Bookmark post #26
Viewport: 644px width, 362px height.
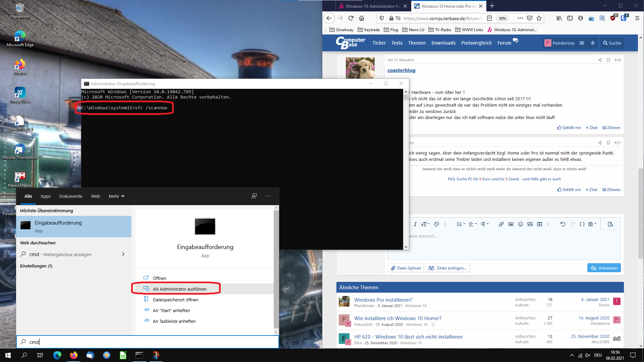click(x=608, y=60)
